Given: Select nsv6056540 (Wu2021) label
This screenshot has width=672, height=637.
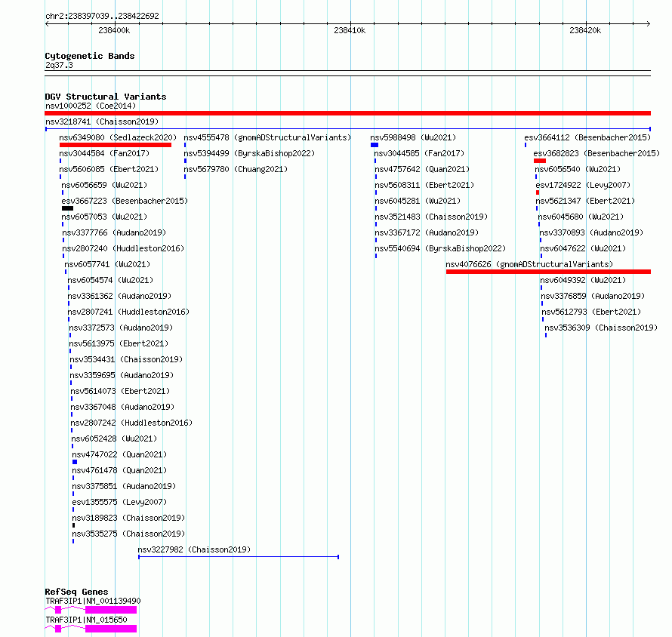Looking at the screenshot, I should click(578, 169).
